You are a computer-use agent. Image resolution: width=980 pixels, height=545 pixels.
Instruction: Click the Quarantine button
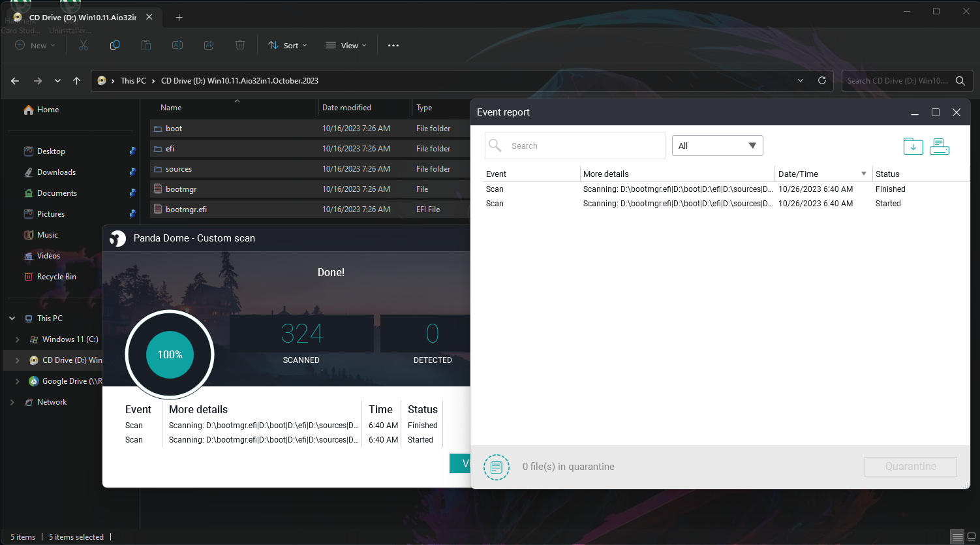tap(911, 467)
